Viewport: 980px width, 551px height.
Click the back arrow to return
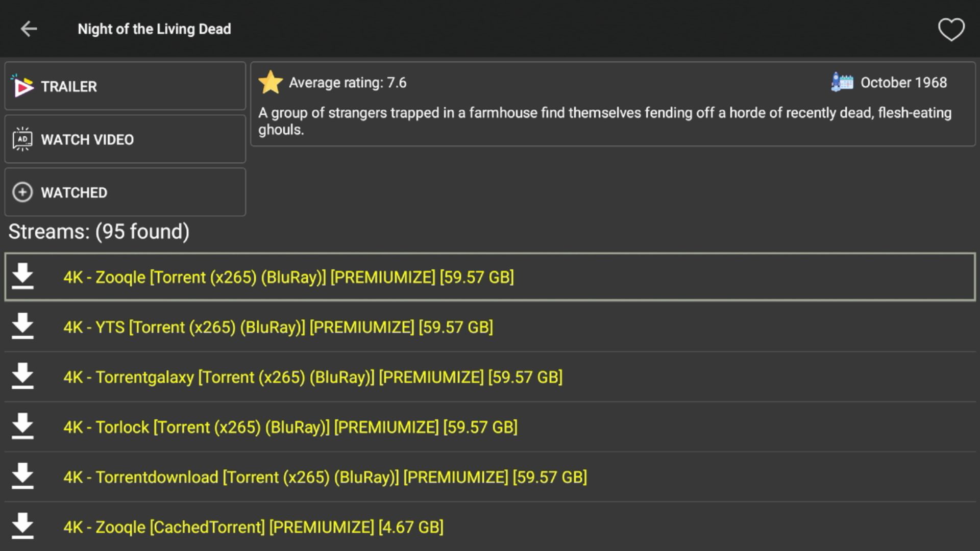click(29, 29)
